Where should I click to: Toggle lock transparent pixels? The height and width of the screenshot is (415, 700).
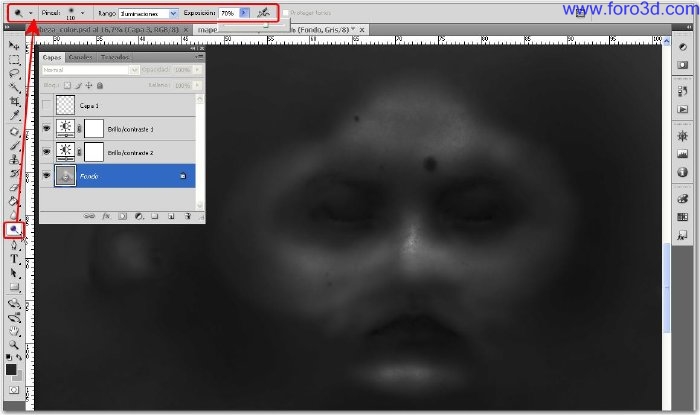tap(67, 85)
